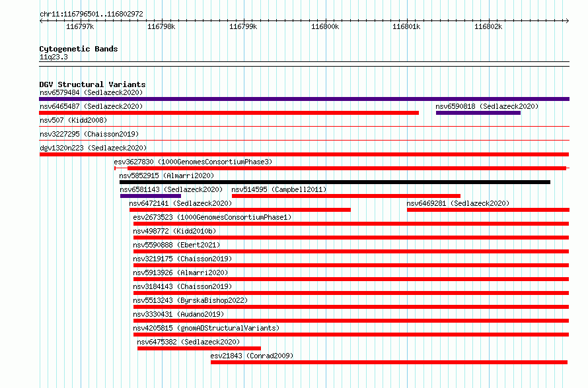Select the red nsv6469281 variant bar

pyautogui.click(x=488, y=210)
